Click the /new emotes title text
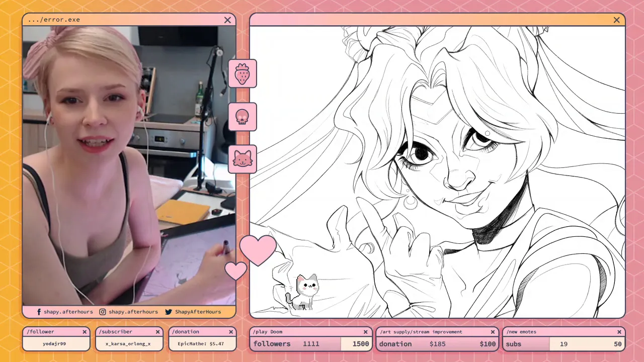Screen dimensions: 644x362 [522, 332]
